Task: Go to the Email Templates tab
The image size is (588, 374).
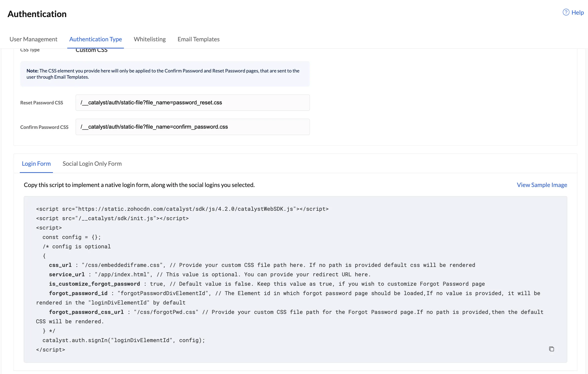Action: pos(199,39)
